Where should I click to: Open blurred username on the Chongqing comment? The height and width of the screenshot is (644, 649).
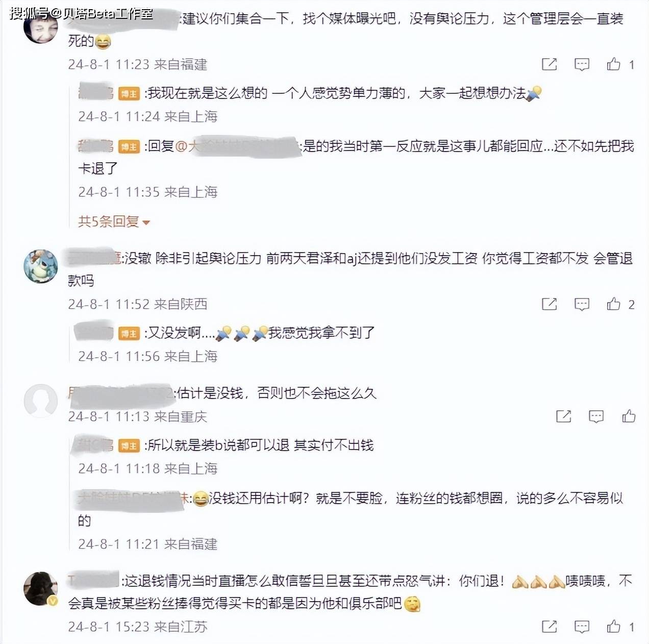(x=120, y=393)
